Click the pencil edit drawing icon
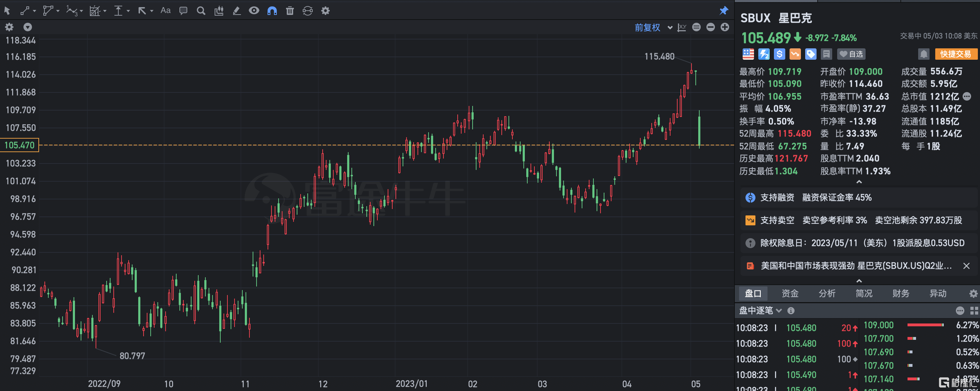Viewport: 980px width, 391px height. tap(237, 11)
